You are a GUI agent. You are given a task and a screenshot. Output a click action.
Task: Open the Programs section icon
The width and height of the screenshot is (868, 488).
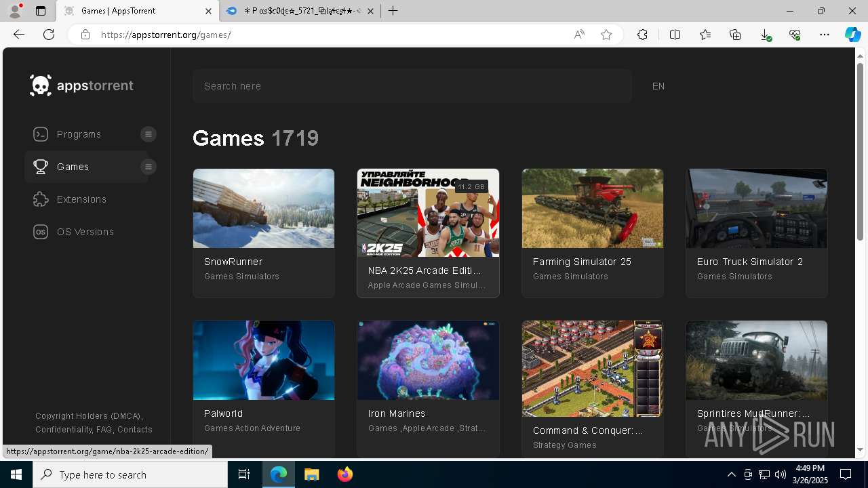pos(41,134)
